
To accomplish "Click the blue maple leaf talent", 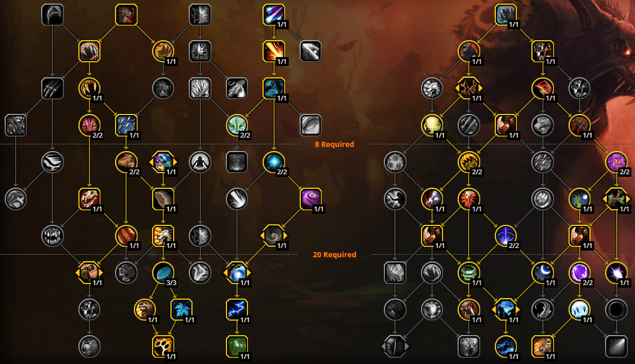I will pyautogui.click(x=181, y=310).
